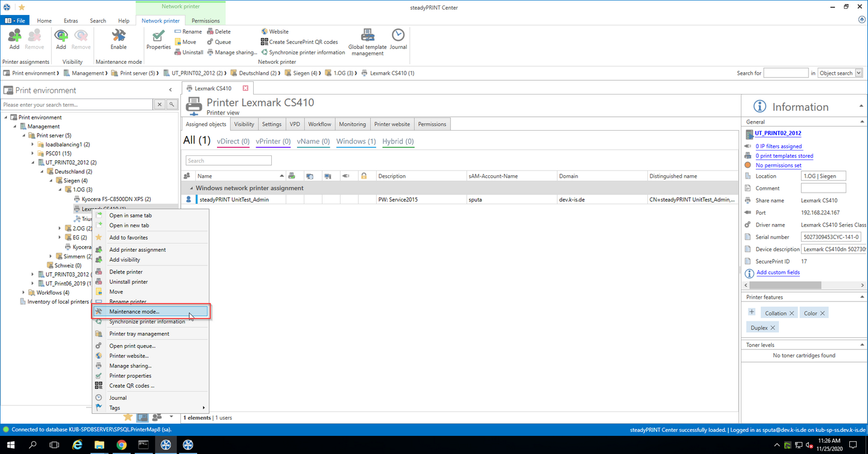The image size is (868, 454).
Task: Open Website from the ribbon
Action: (274, 31)
